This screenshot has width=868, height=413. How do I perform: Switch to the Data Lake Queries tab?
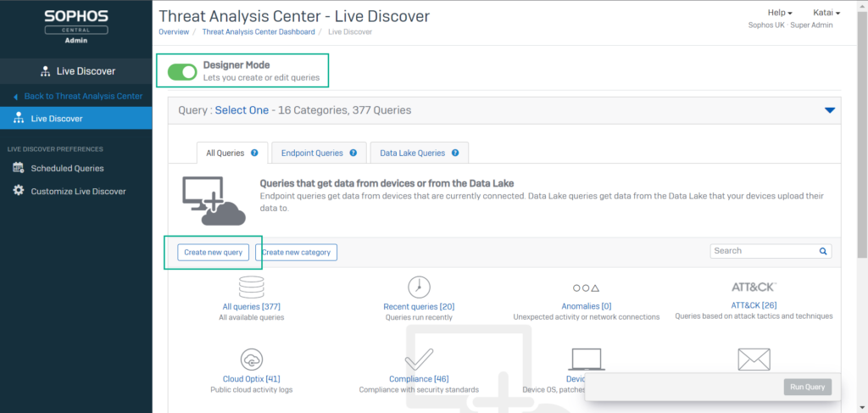[420, 153]
